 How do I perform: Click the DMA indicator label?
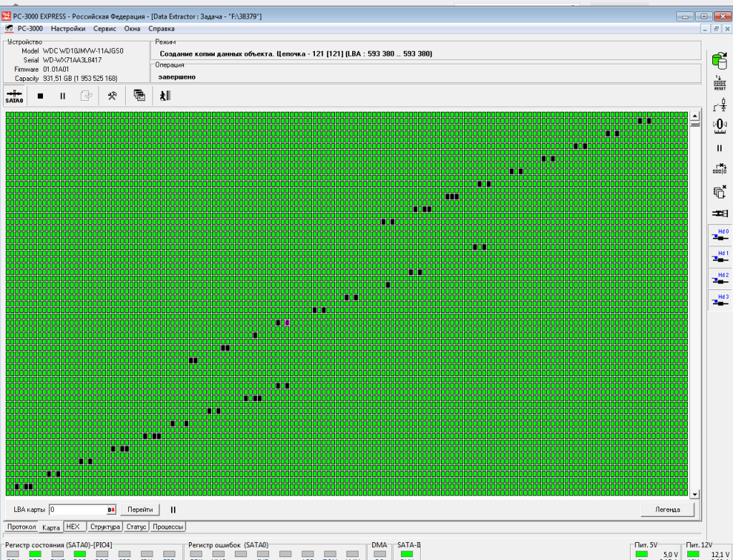(x=379, y=545)
